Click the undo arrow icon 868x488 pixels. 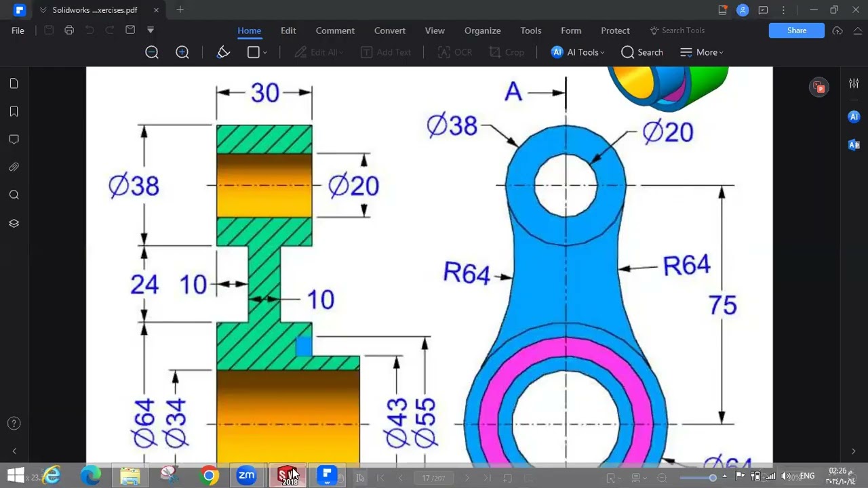point(90,30)
